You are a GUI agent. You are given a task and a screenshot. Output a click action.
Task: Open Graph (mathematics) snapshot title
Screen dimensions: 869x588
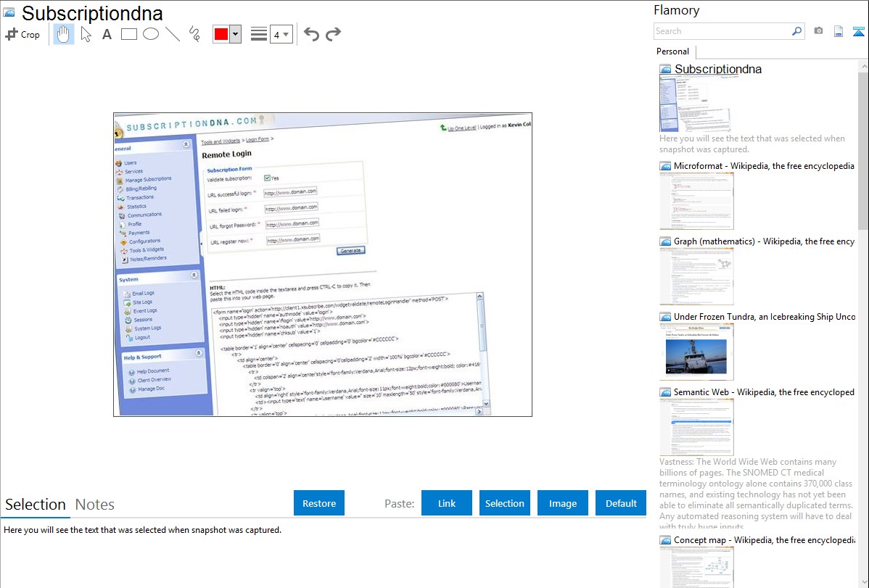(764, 241)
